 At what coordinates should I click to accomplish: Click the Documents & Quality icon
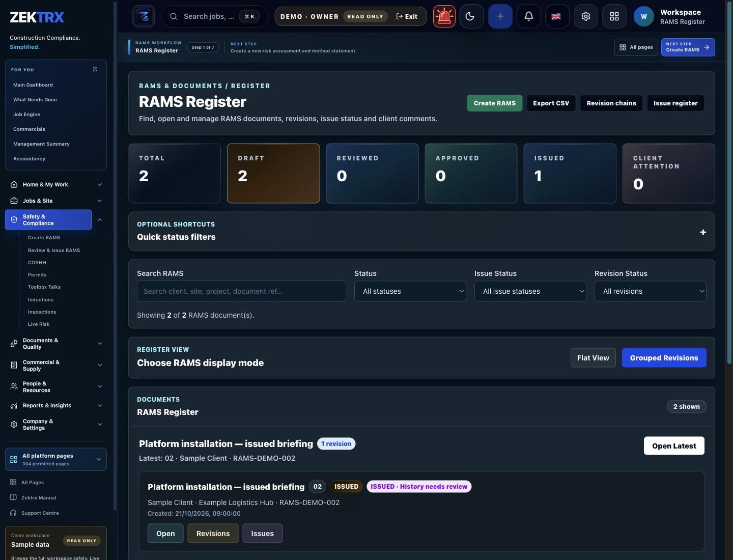(14, 344)
